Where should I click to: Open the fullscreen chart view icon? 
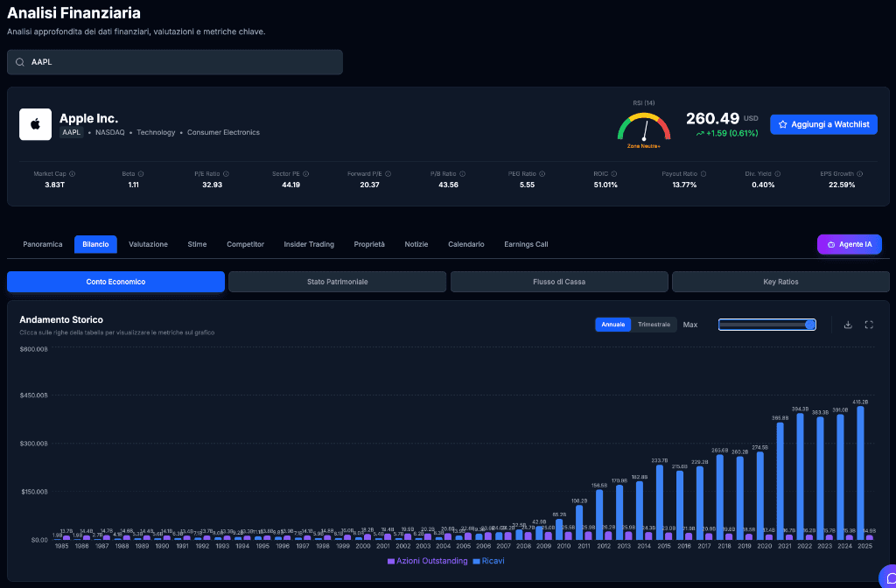click(x=869, y=325)
